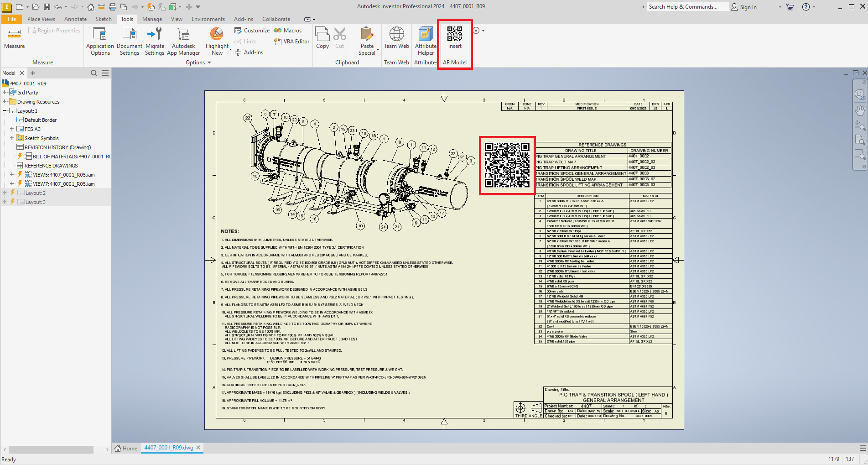Click the VBA Editor button
Image resolution: width=868 pixels, height=465 pixels.
(x=292, y=42)
